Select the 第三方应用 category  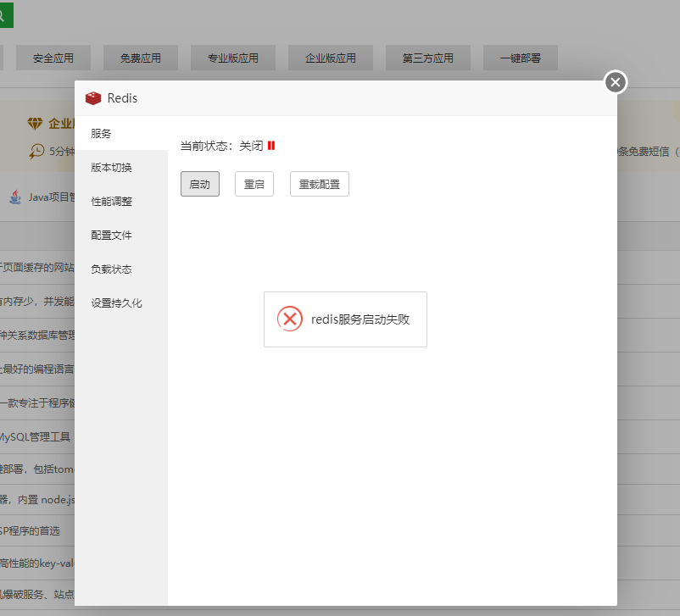pos(428,58)
